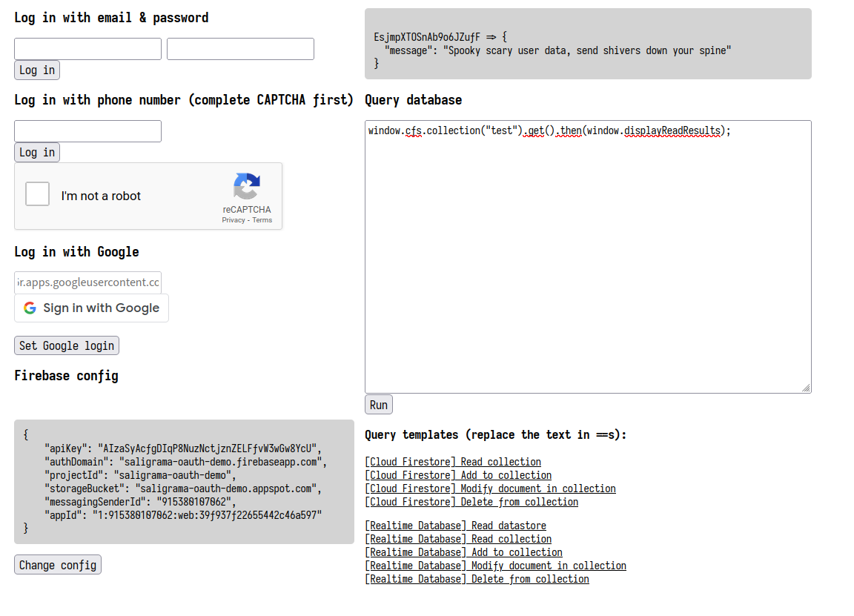This screenshot has width=854, height=616.
Task: Open Cloud Firestore Add to collection template
Action: 458,475
